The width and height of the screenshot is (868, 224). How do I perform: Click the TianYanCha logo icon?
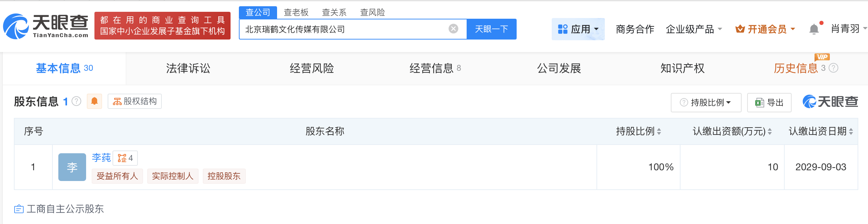[x=16, y=26]
